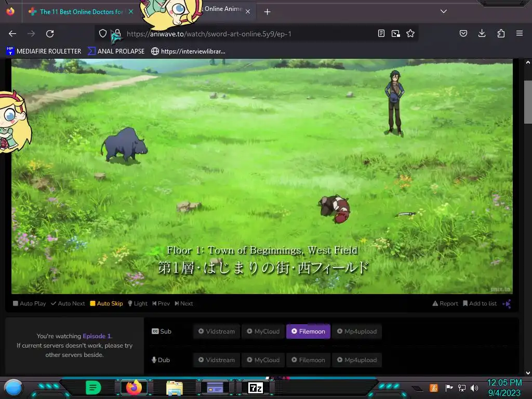Screen dimensions: 532x399
Task: Report this video
Action: pos(445,303)
